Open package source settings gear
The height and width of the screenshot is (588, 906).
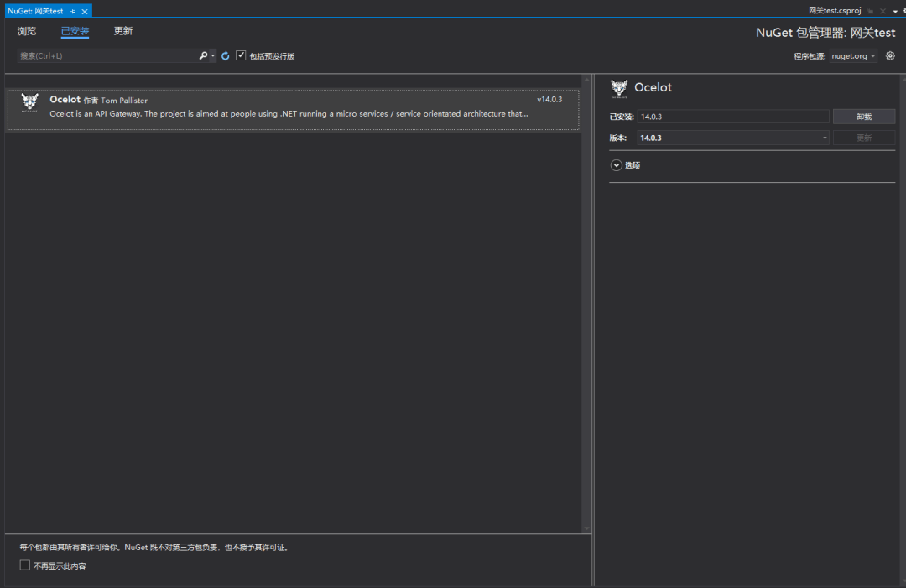coord(890,56)
